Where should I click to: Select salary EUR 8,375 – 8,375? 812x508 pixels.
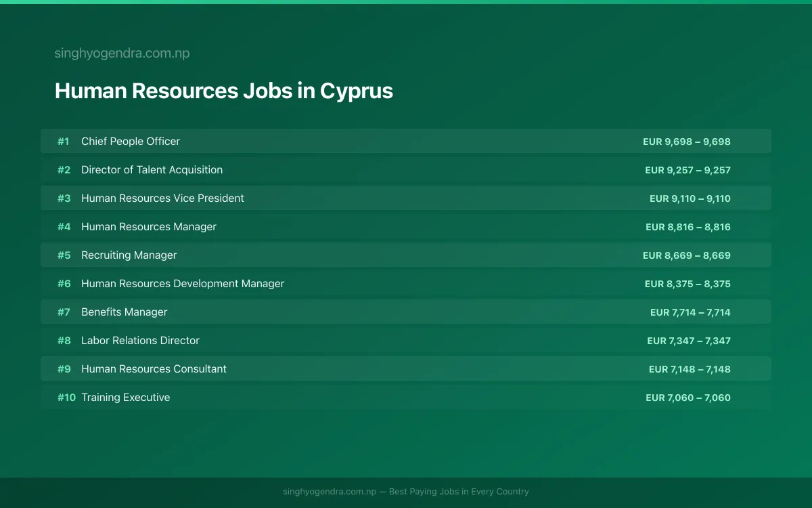[x=687, y=284]
